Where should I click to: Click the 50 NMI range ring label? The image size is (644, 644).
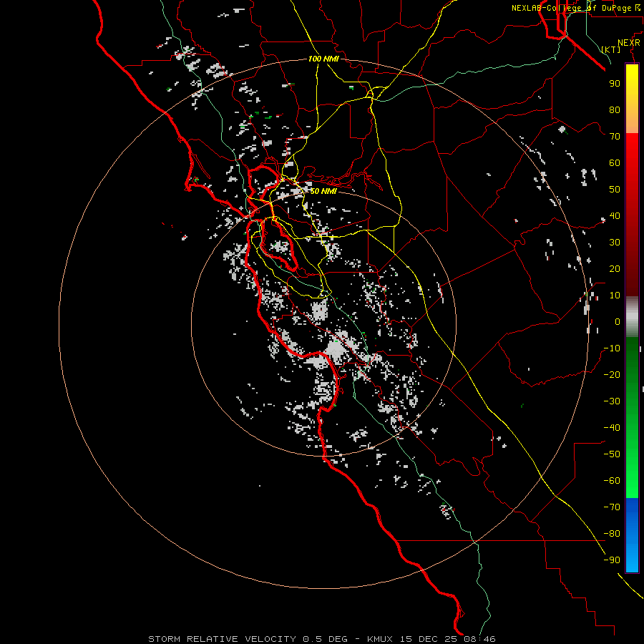click(x=323, y=191)
